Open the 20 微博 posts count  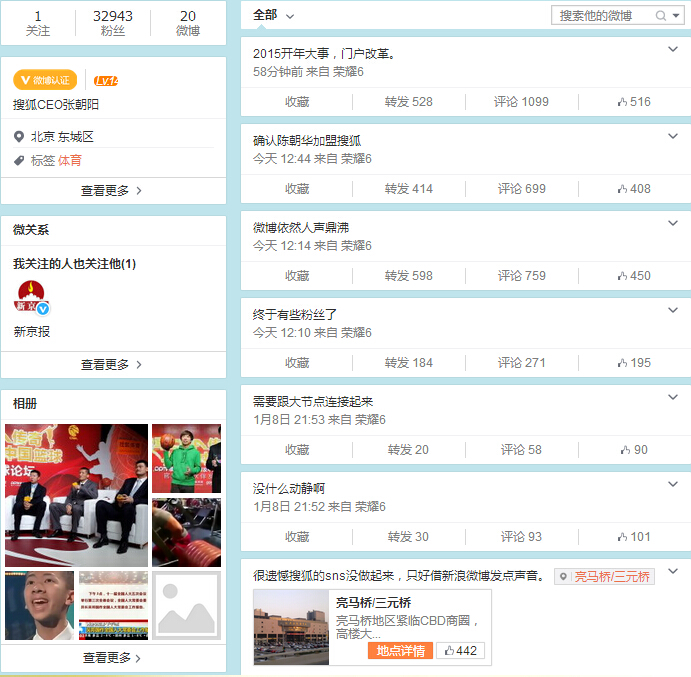(188, 23)
